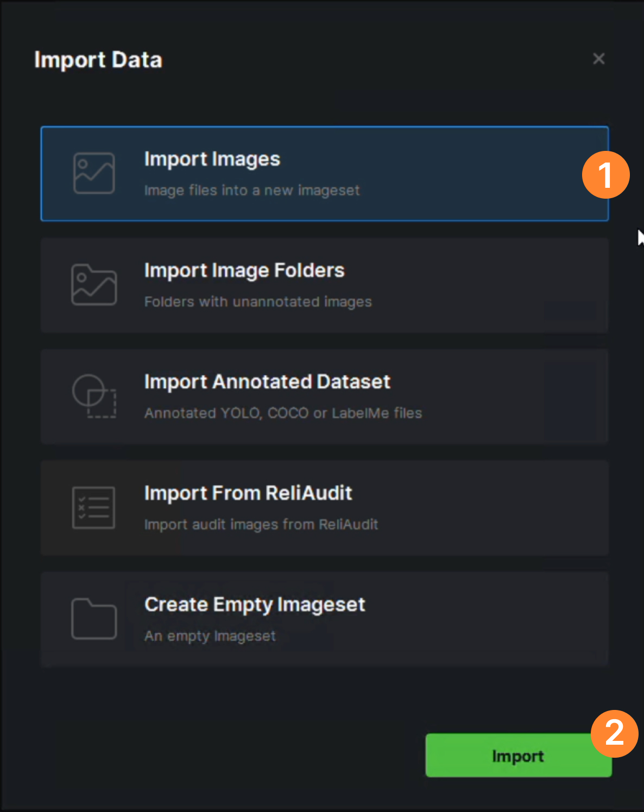The width and height of the screenshot is (644, 812).
Task: Click the shapes icon beside Import Annotated Dataset
Action: pos(94,396)
